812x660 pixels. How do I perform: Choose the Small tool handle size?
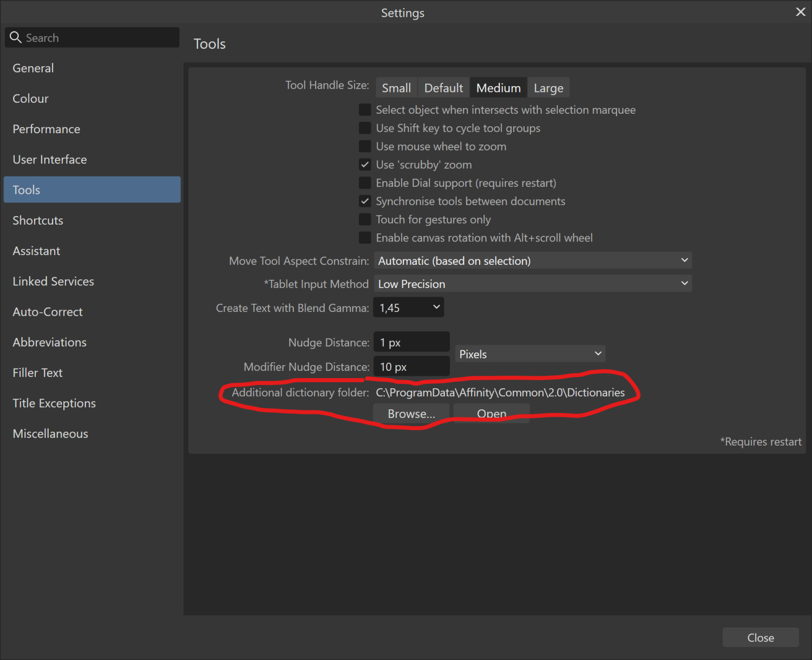[x=396, y=88]
